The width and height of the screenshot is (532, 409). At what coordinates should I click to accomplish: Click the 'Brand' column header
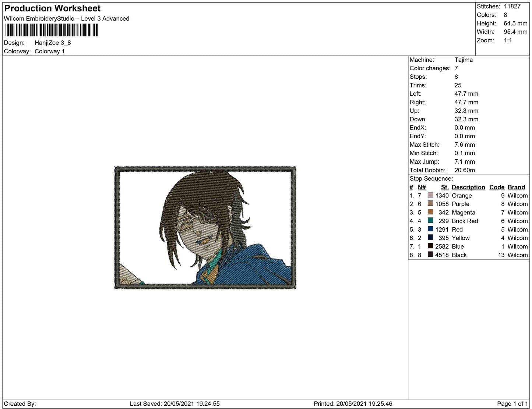click(516, 187)
